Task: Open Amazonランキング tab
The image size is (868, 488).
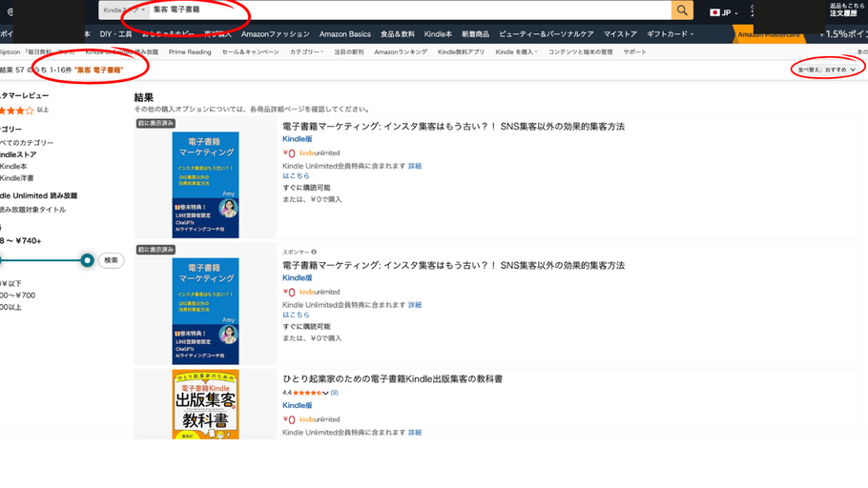Action: [401, 52]
